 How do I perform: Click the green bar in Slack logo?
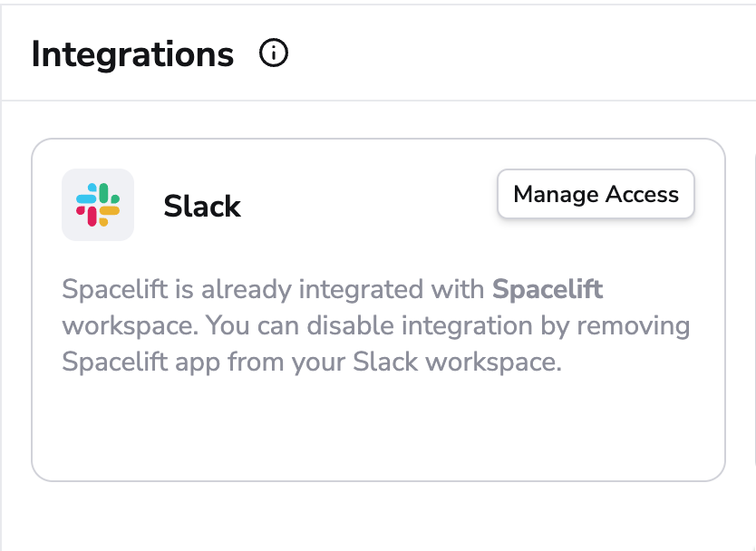pyautogui.click(x=103, y=193)
